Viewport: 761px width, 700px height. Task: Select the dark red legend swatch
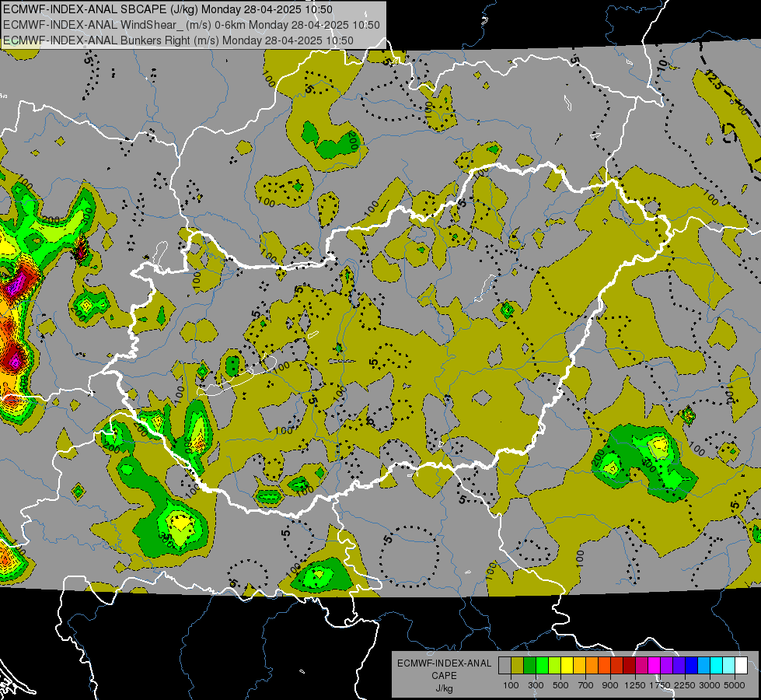click(x=629, y=666)
